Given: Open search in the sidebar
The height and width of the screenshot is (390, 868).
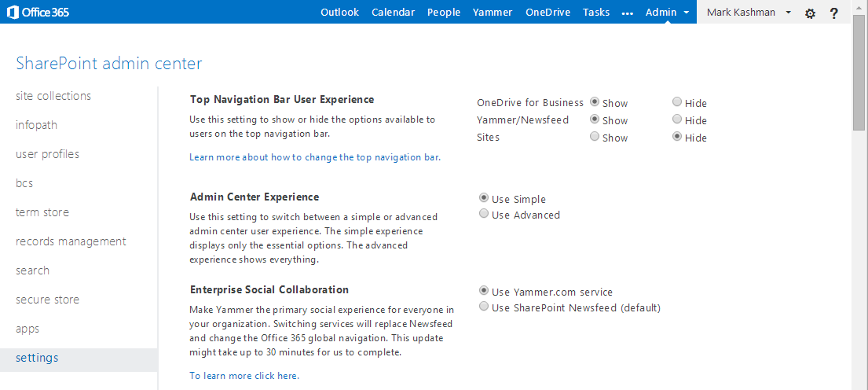Looking at the screenshot, I should pos(33,270).
